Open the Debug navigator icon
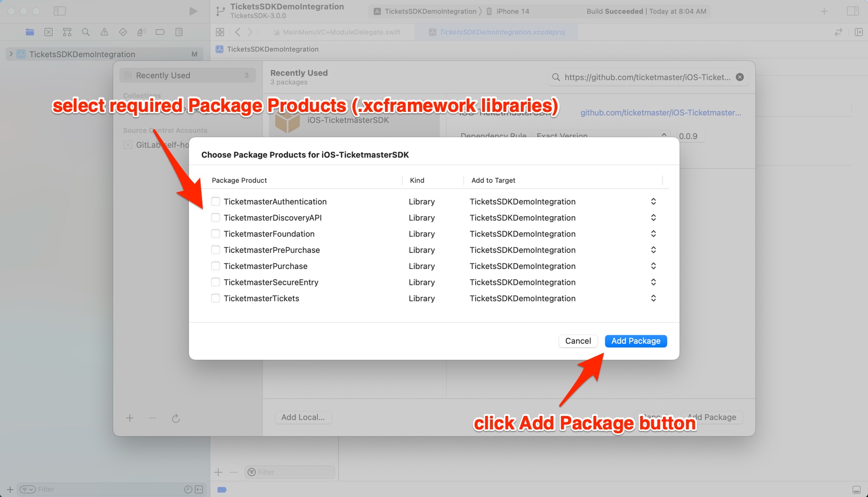The width and height of the screenshot is (868, 497). [x=142, y=32]
